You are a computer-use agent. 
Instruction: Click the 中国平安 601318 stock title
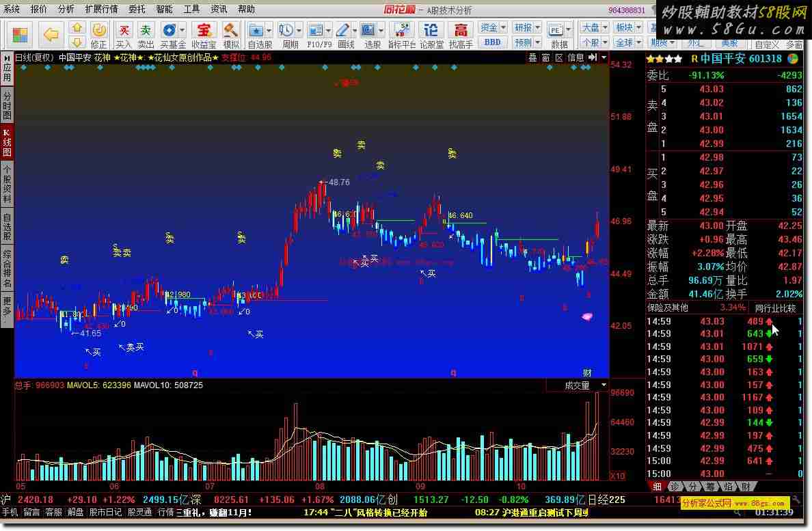click(741, 59)
